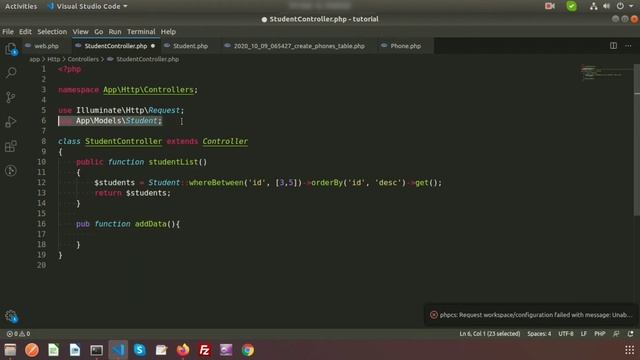Image resolution: width=640 pixels, height=360 pixels.
Task: Launch Google Chrome from the dock
Action: [x=248, y=350]
